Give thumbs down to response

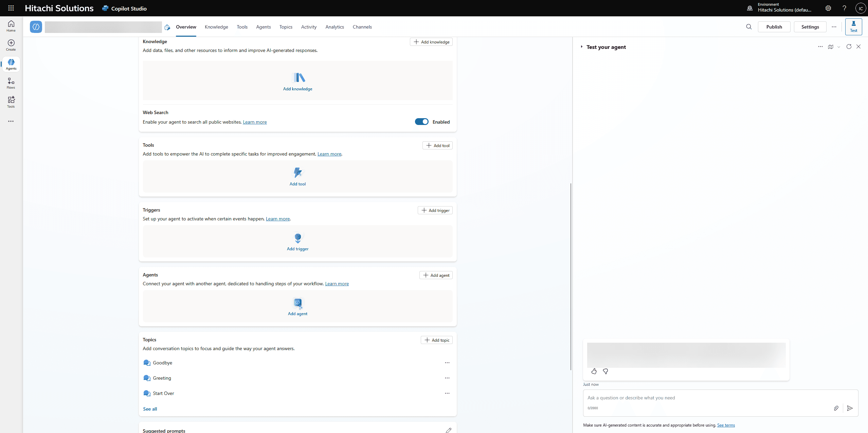(605, 371)
